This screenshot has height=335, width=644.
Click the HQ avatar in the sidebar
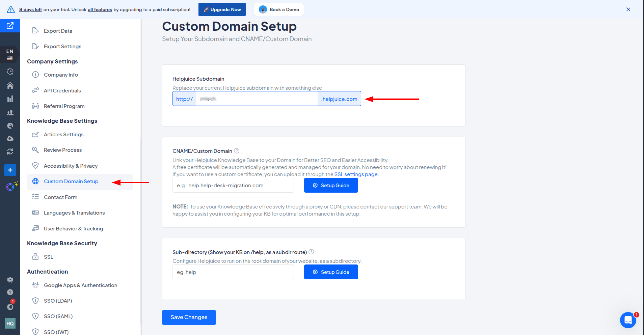click(10, 324)
